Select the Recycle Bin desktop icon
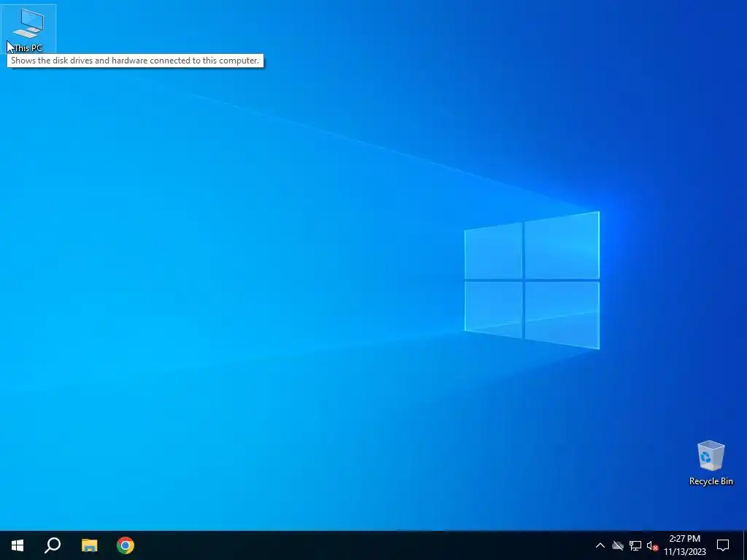Screen dimensions: 747x560 click(x=711, y=463)
